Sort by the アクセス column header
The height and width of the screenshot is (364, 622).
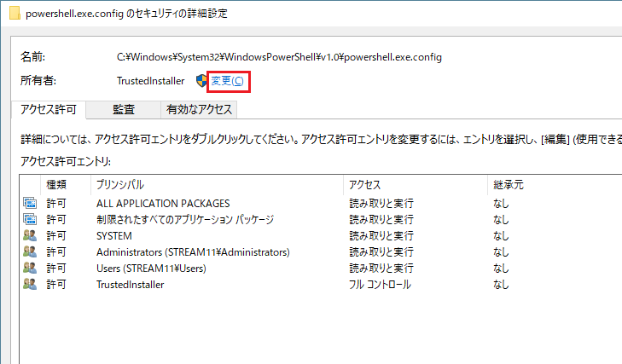364,184
